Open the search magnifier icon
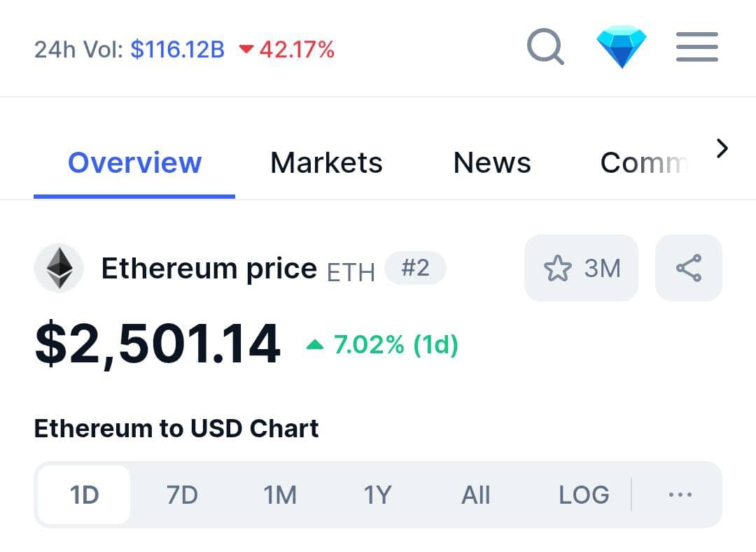 coord(545,47)
